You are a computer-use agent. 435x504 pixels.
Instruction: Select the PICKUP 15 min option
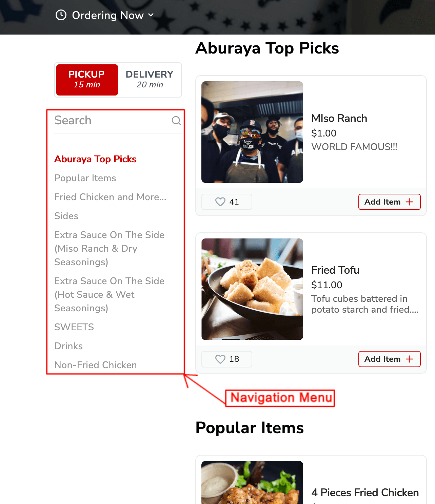(x=87, y=80)
